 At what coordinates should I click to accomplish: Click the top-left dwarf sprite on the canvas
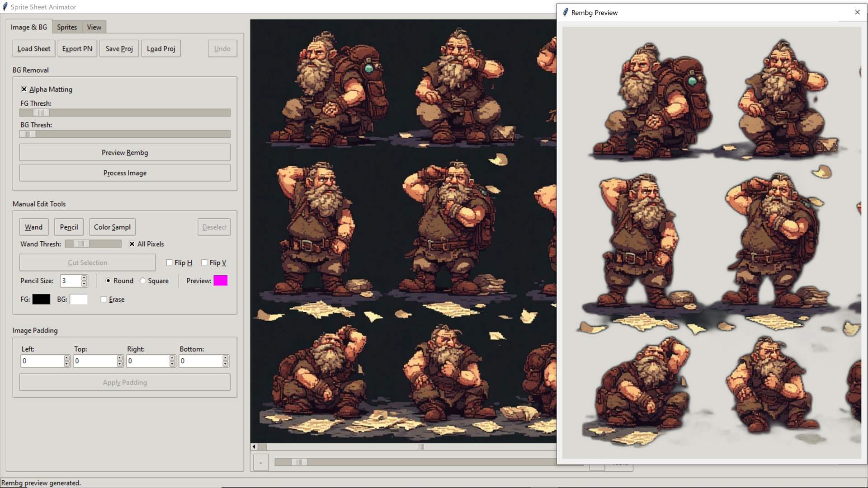pyautogui.click(x=329, y=89)
